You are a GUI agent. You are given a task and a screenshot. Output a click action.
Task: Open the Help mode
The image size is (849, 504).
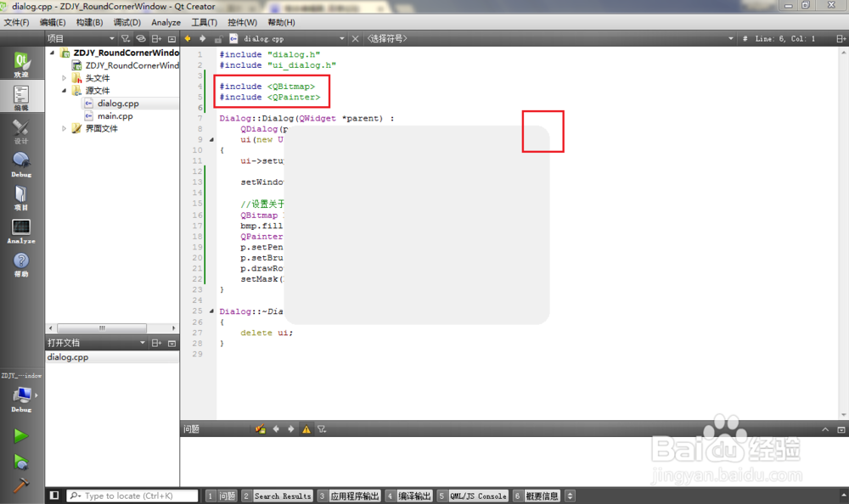(22, 264)
